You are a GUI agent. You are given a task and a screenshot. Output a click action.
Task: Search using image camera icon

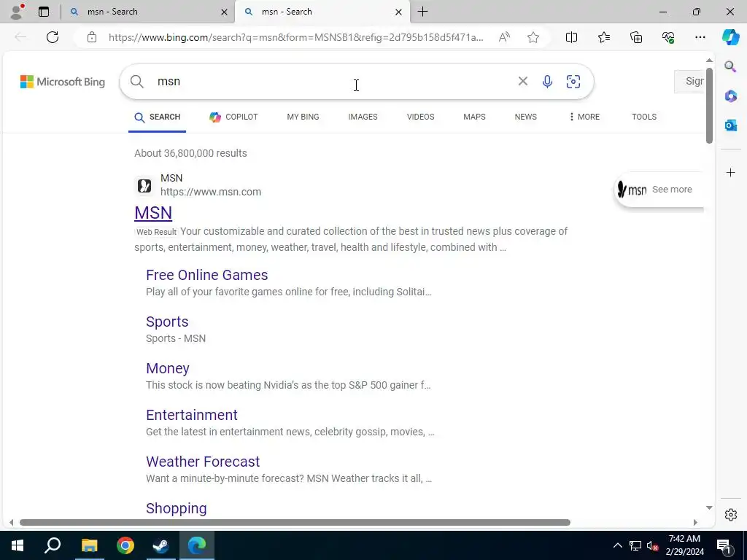573,82
